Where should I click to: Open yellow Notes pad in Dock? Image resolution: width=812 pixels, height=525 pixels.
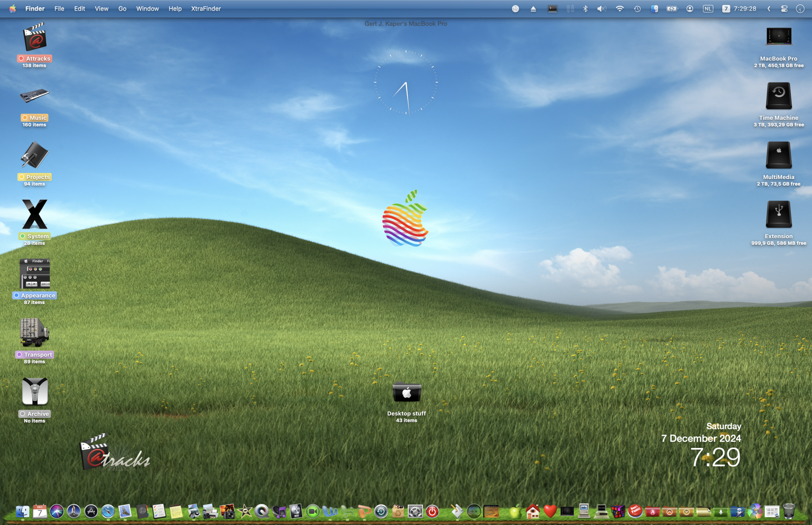pos(176,511)
